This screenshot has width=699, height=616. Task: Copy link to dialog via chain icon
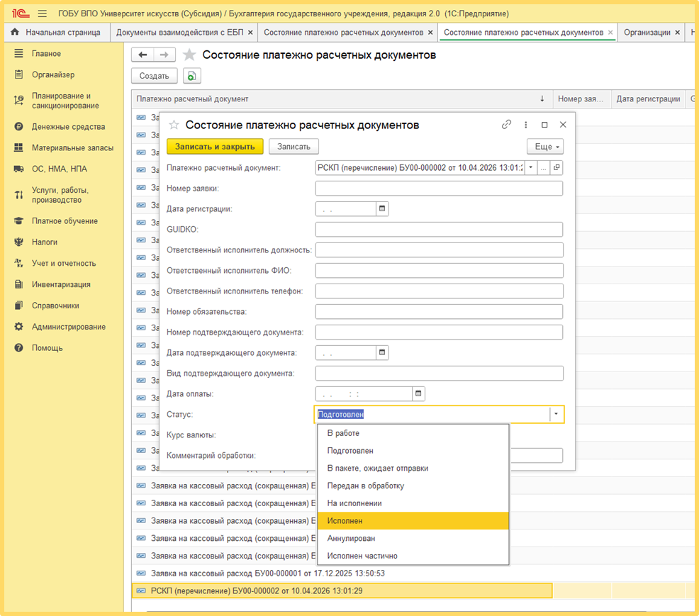coord(506,125)
